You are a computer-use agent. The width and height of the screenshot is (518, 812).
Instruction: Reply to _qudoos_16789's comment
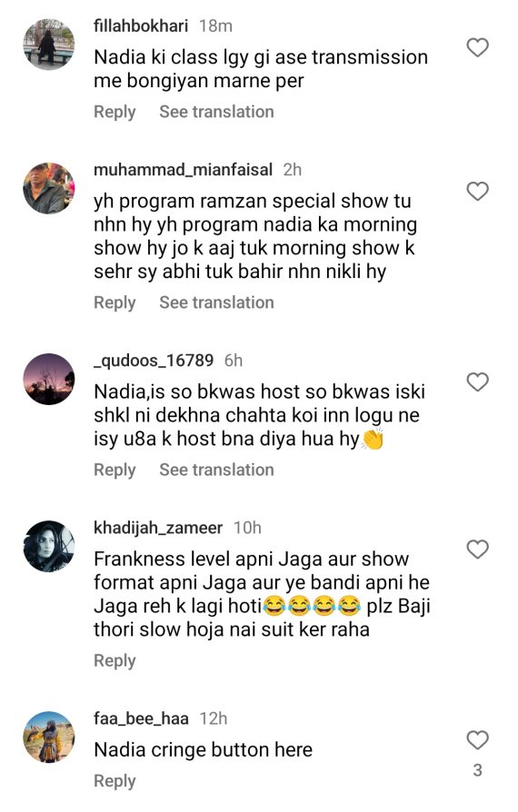[x=115, y=470]
